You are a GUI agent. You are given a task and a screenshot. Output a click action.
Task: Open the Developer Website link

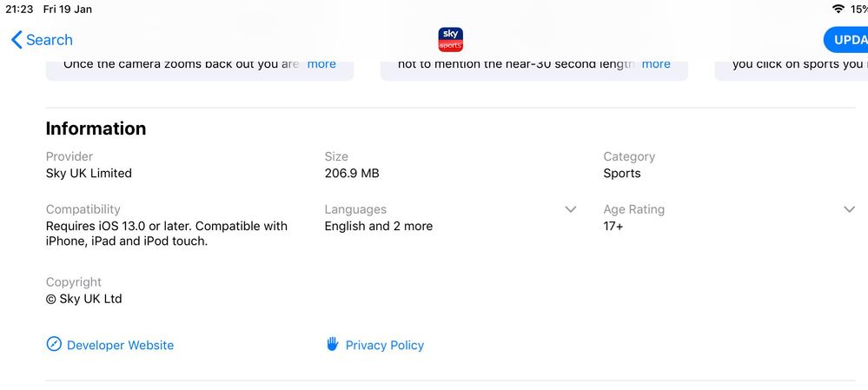coord(120,345)
